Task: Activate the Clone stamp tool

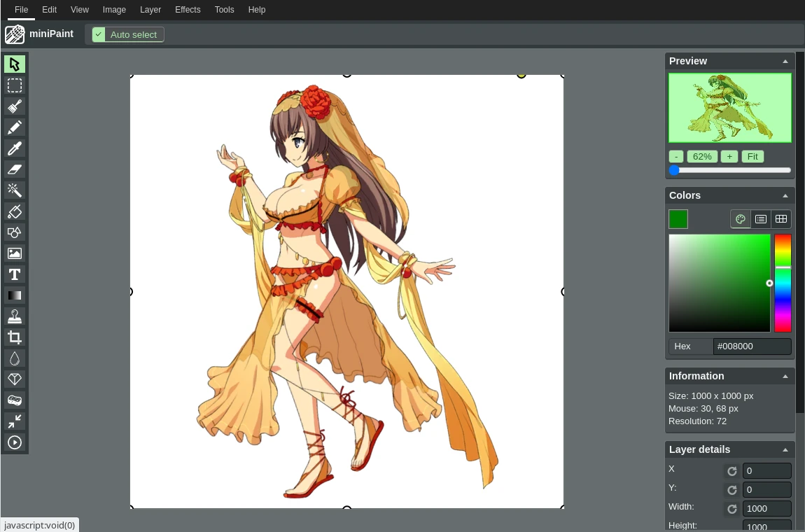Action: 15,316
